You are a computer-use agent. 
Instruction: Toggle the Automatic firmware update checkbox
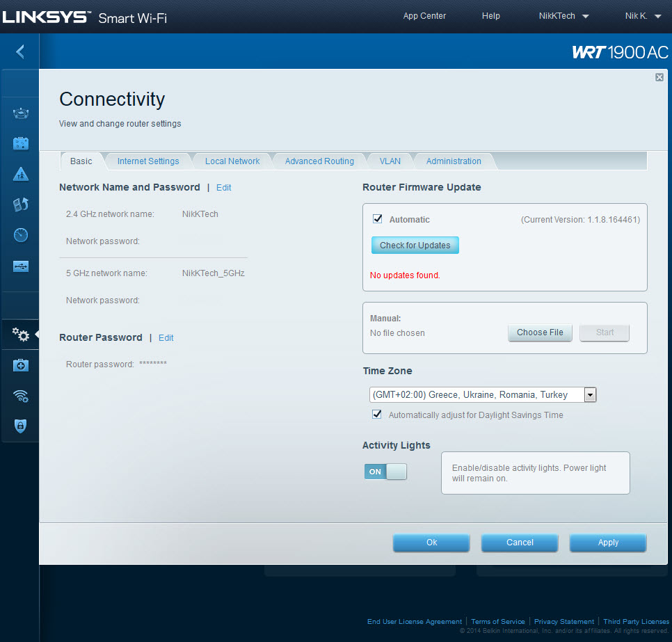point(378,219)
